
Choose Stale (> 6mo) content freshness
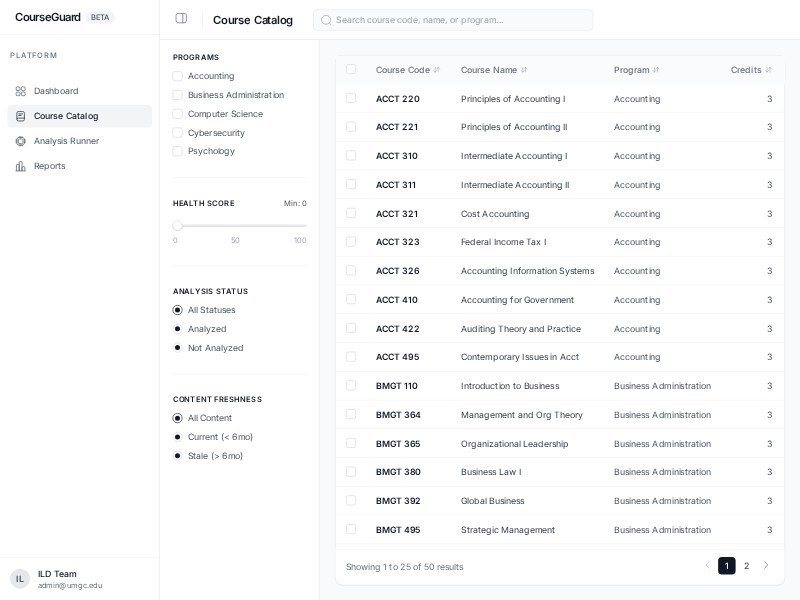point(178,456)
